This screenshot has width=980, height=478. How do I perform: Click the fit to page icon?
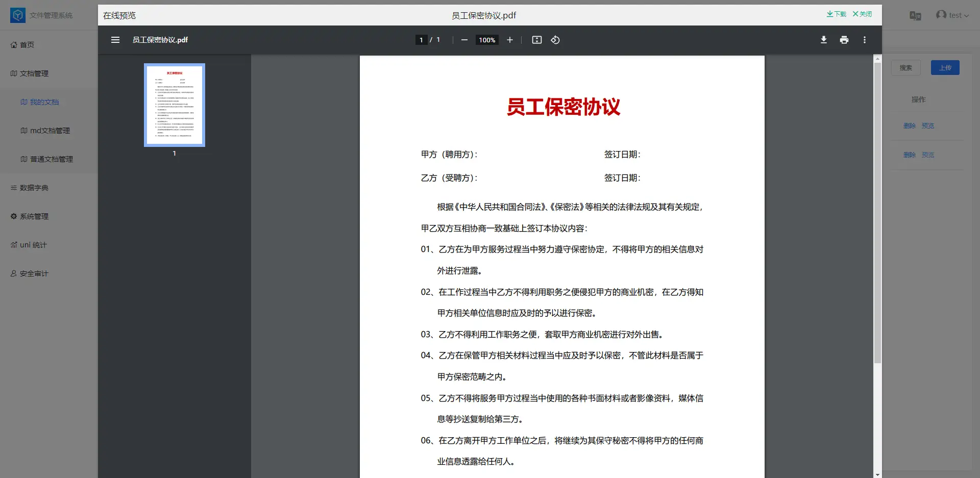point(536,40)
